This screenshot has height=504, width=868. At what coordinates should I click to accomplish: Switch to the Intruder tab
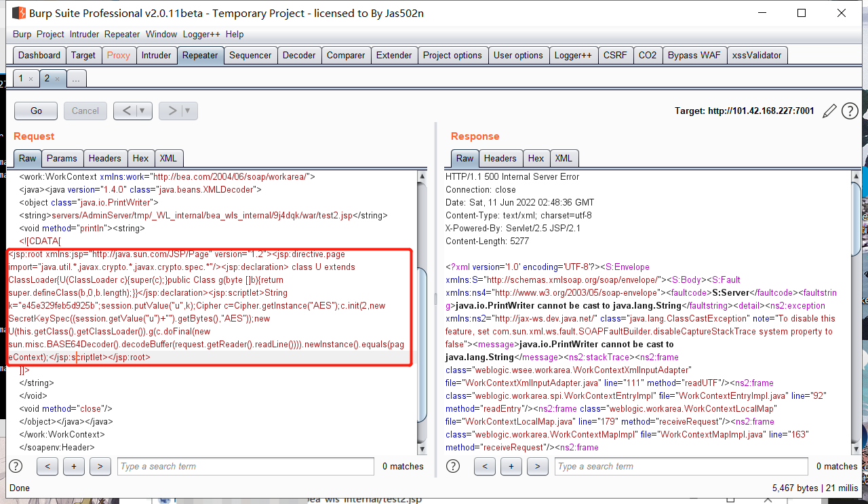click(x=156, y=56)
